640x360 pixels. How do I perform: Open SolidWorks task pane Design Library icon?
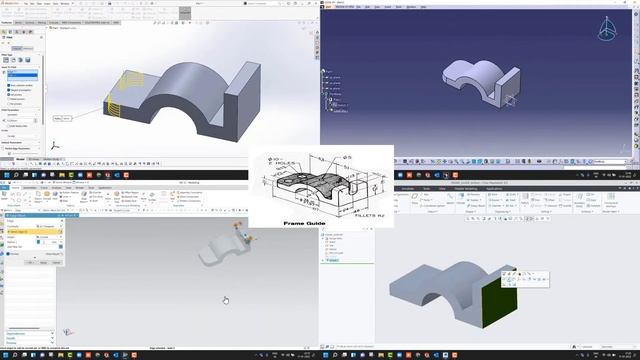(317, 37)
